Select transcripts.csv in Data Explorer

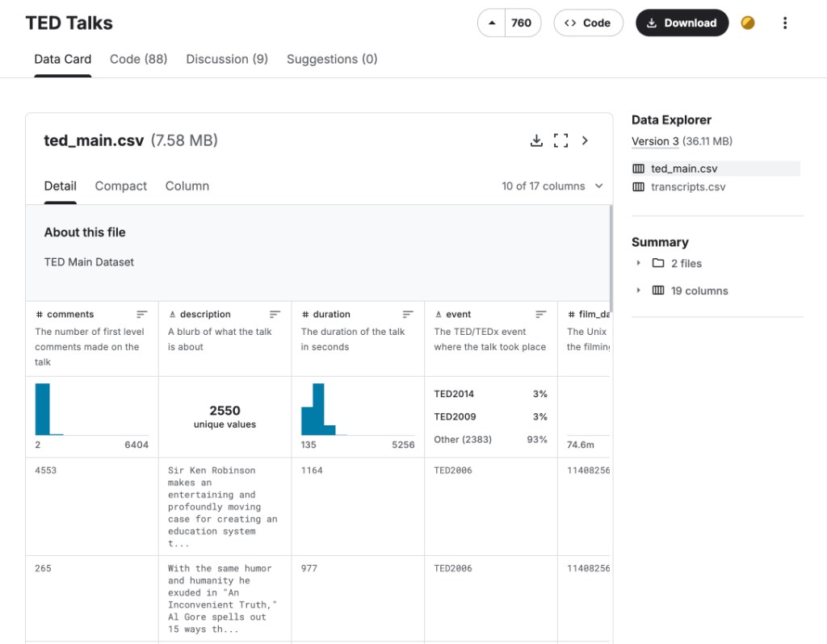(x=687, y=187)
